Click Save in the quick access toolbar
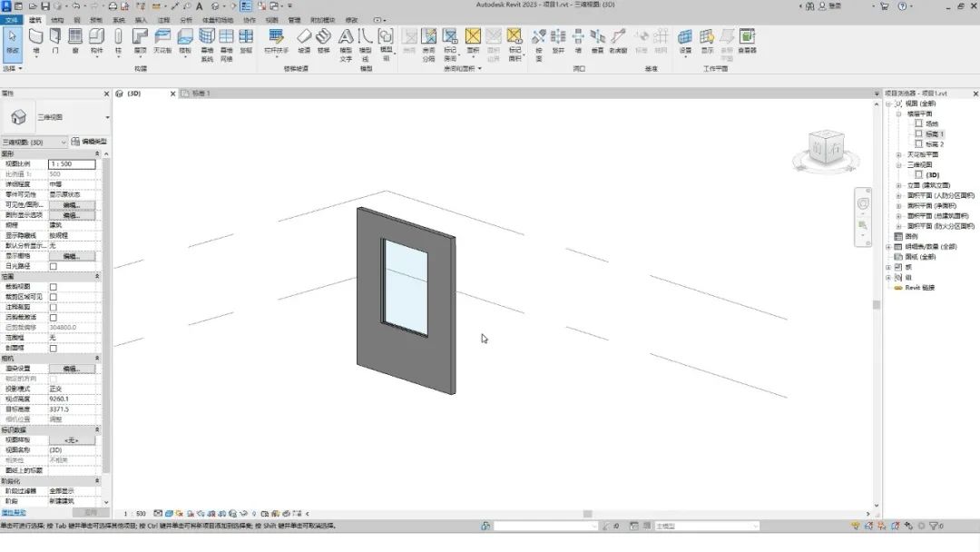The width and height of the screenshot is (980, 552). point(45,5)
